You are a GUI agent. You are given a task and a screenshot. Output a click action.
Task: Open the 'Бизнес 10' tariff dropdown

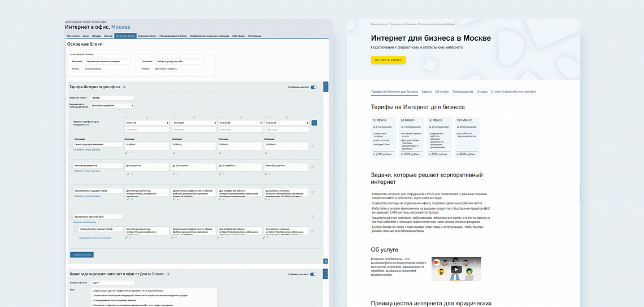pyautogui.click(x=146, y=123)
